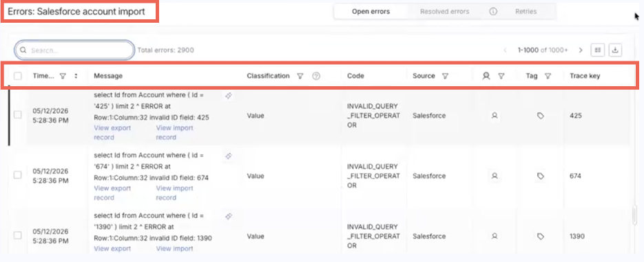Click info icon beside Resolved errors
This screenshot has height=262, width=644.
493,12
